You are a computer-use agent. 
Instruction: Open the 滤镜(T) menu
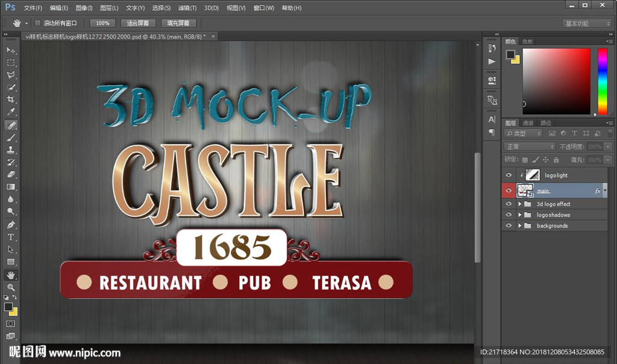187,8
